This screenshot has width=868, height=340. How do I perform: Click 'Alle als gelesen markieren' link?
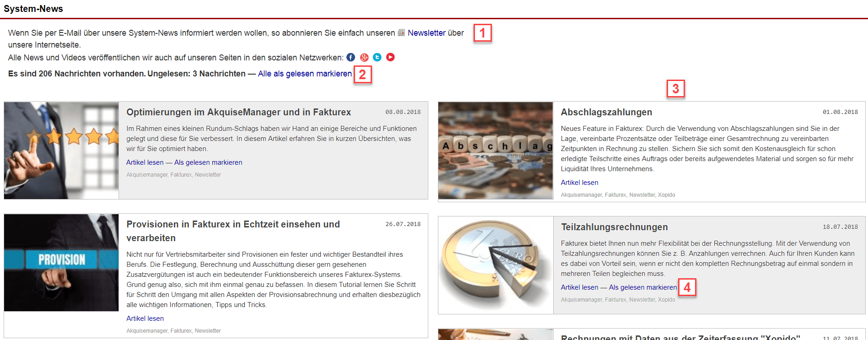305,74
